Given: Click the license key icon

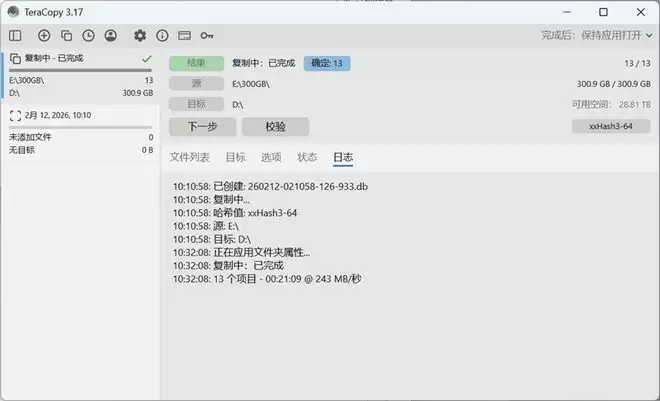Looking at the screenshot, I should point(207,36).
